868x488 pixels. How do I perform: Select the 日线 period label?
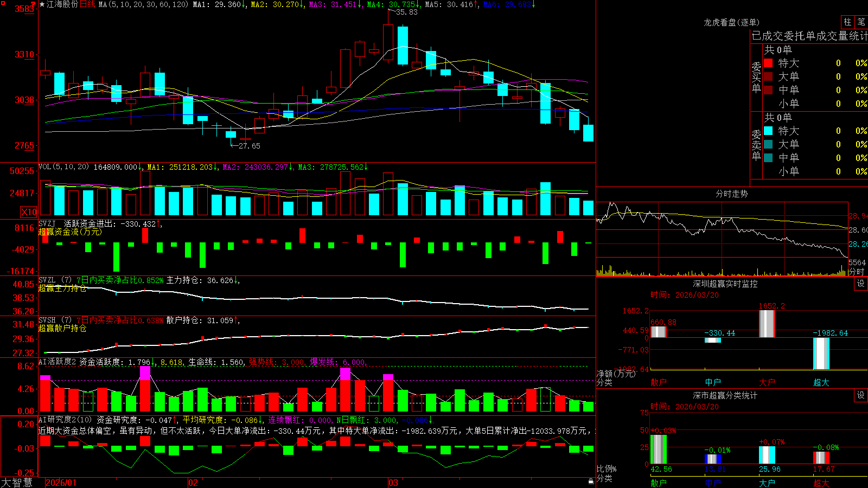pos(87,4)
